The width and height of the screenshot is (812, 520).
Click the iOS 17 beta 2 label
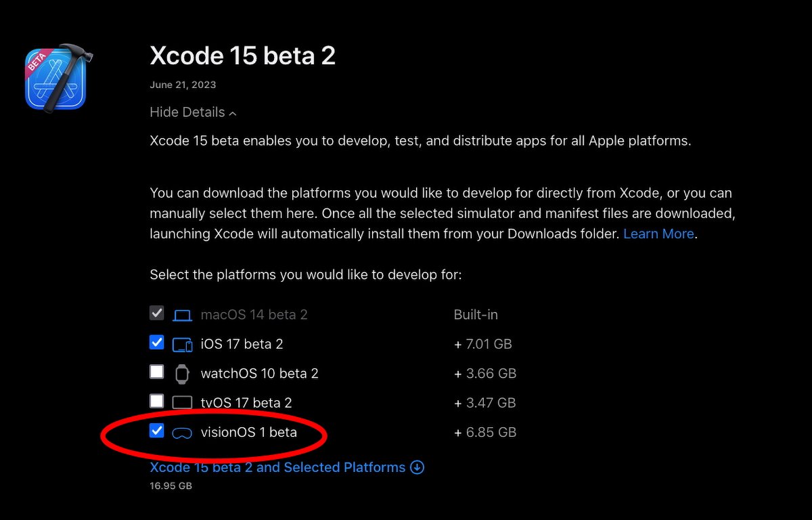(x=242, y=344)
